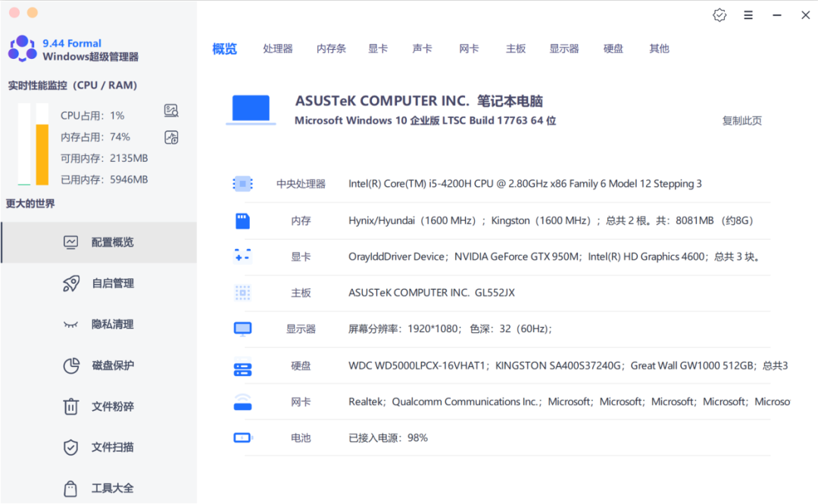
Task: Click the CPU占用: 1% reading
Action: (x=92, y=116)
